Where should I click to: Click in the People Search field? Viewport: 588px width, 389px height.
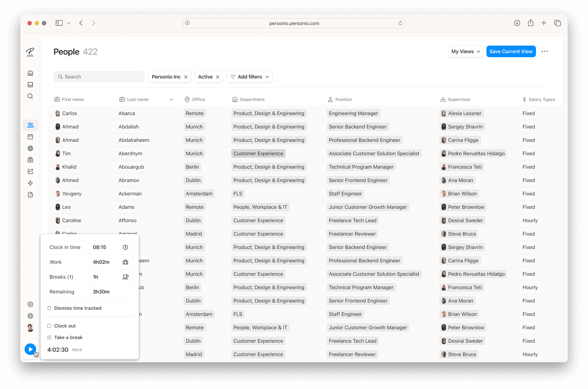click(x=99, y=77)
